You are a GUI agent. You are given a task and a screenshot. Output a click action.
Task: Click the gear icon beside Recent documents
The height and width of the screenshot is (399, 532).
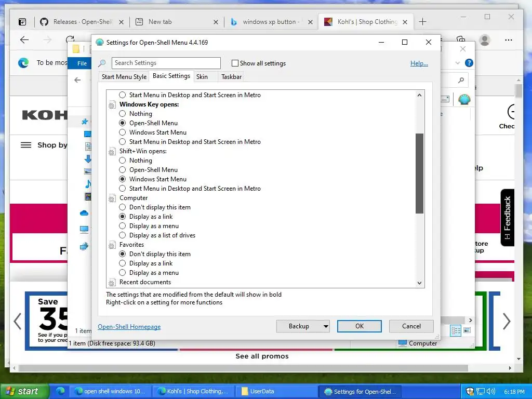click(112, 282)
